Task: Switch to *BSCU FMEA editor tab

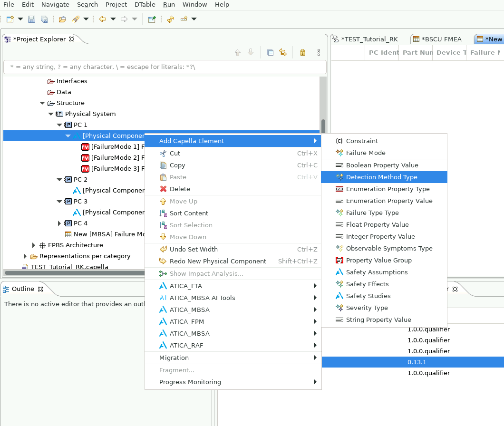Action: (441, 39)
